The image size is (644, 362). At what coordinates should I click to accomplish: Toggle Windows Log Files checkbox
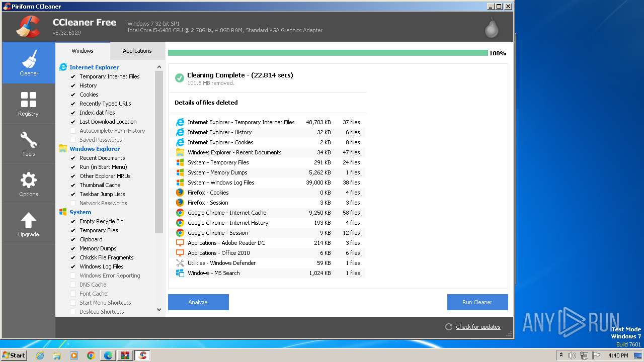point(73,266)
